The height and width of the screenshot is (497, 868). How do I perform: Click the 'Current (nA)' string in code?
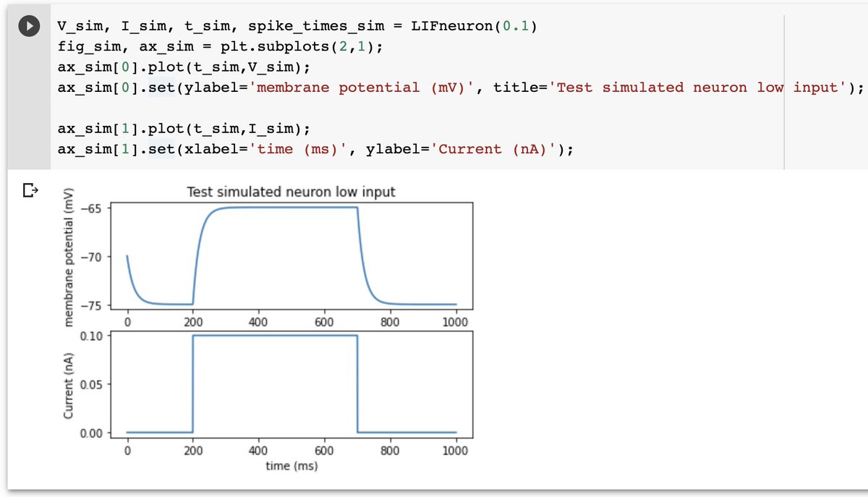coord(493,149)
